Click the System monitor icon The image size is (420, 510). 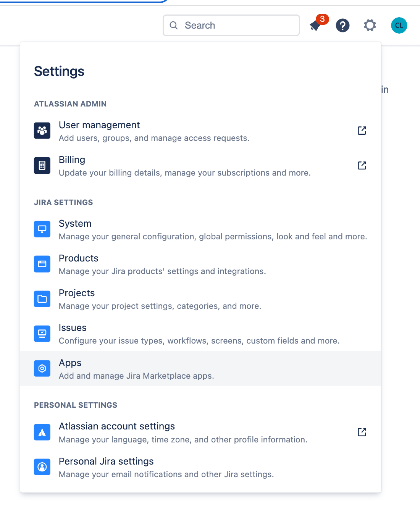point(42,229)
